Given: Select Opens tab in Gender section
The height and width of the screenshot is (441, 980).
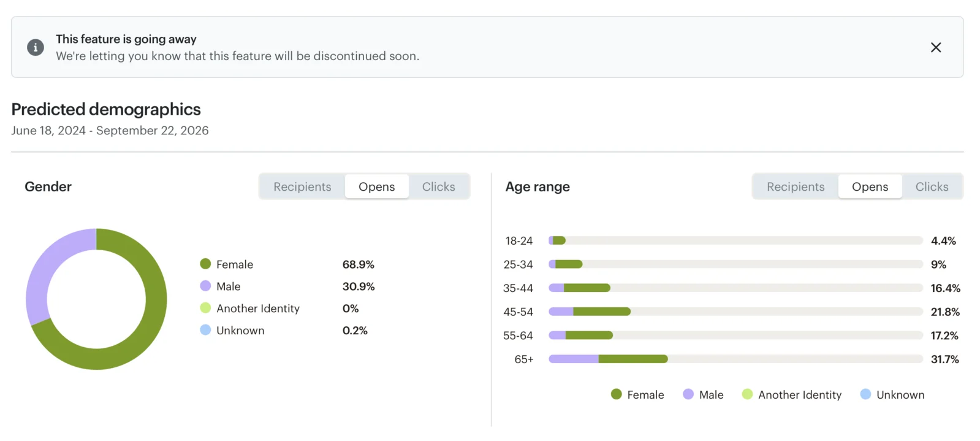Looking at the screenshot, I should coord(377,186).
